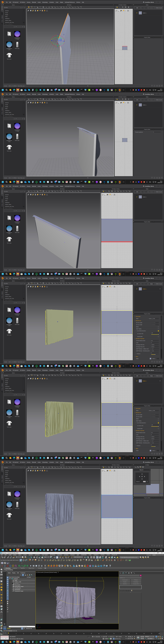Collapse the Information section beside flat yellow cloth
164x644 pixels.
tap(135, 317)
